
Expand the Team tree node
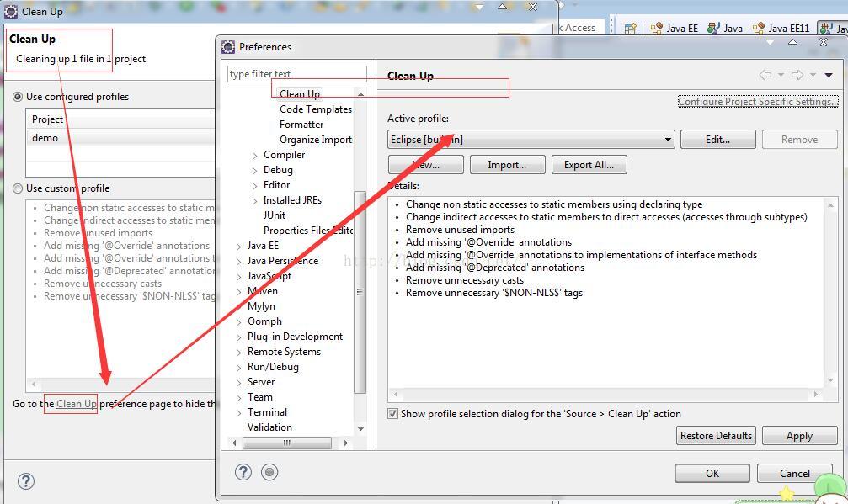point(238,398)
